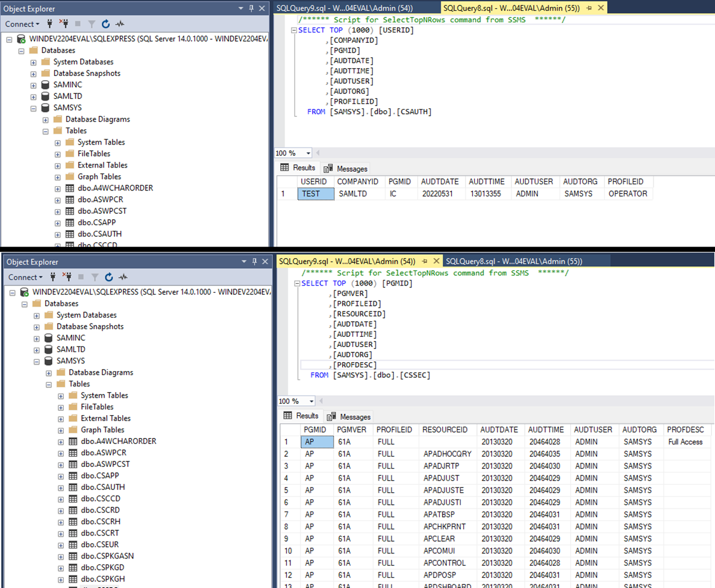Select the dbo.CSCRH table in the tree
715x588 pixels.
[x=100, y=522]
